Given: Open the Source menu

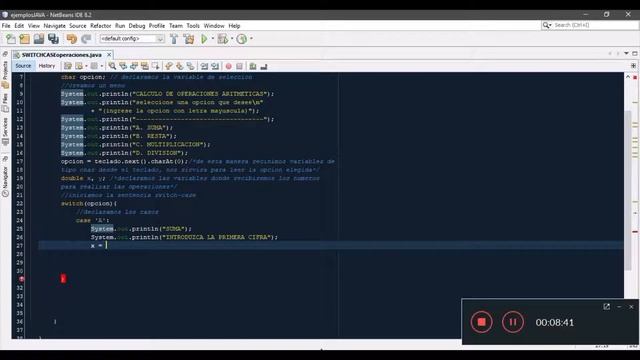Looking at the screenshot, I should pos(78,26).
